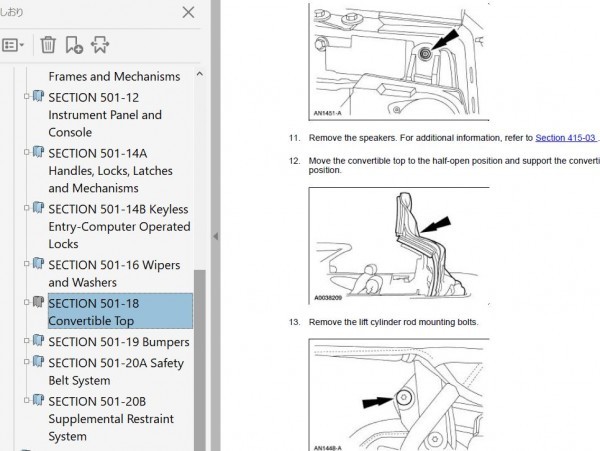Open SECTION 501-12 Instrument Panel and Console

[x=105, y=115]
